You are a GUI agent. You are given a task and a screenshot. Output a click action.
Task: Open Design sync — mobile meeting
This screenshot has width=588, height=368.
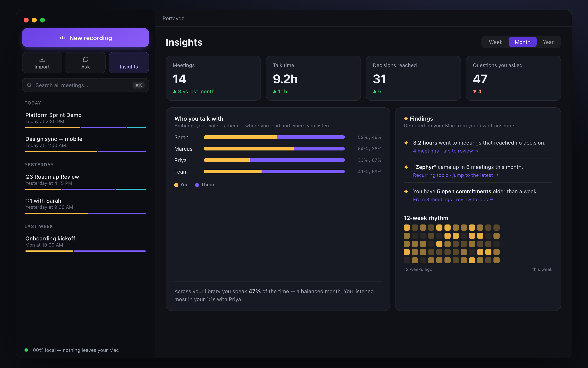click(x=86, y=144)
